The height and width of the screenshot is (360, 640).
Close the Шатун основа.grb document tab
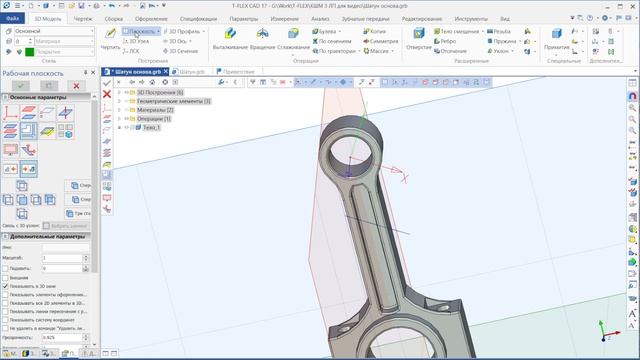pyautogui.click(x=166, y=71)
